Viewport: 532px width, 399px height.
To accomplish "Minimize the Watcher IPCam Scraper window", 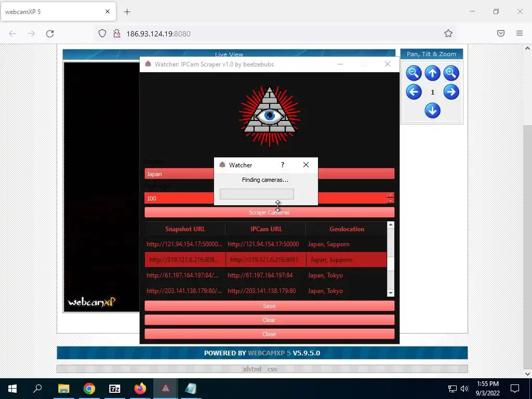I will (x=340, y=64).
